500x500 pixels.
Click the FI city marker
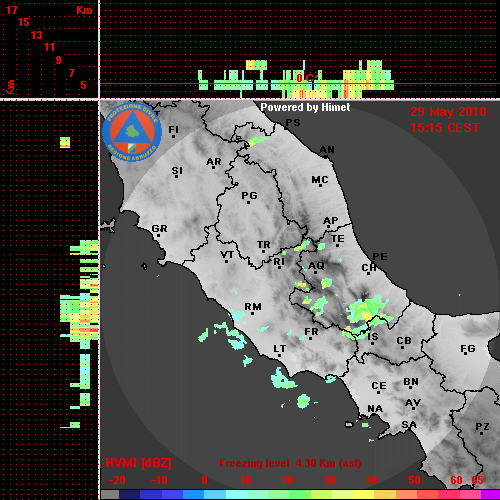[x=173, y=136]
